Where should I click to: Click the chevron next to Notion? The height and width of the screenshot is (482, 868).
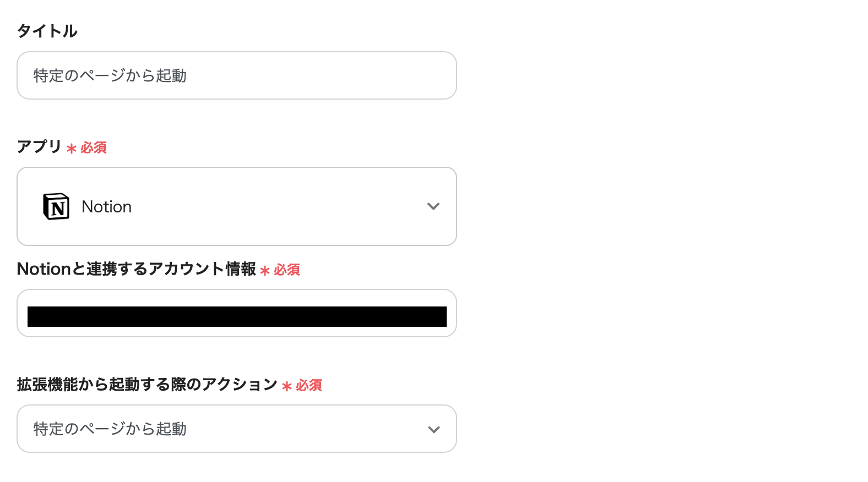(433, 206)
